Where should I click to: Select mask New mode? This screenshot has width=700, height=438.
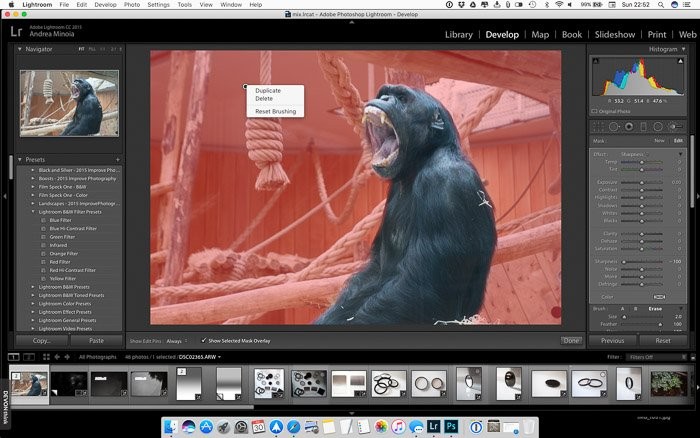tap(659, 141)
